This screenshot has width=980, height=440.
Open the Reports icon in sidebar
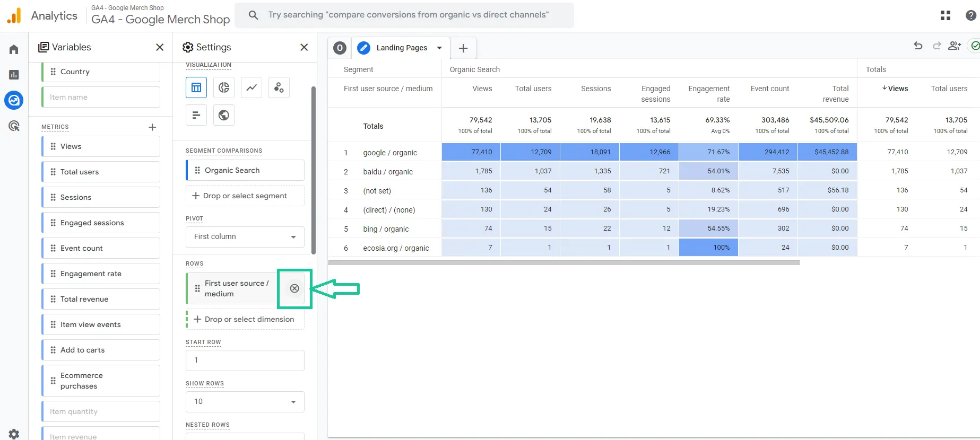point(14,75)
